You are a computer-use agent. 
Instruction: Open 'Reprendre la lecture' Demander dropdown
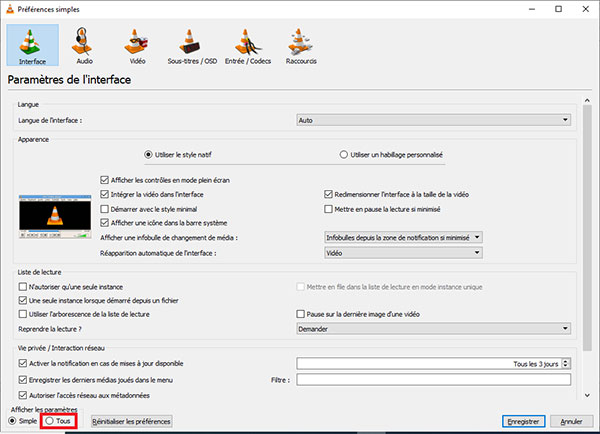[x=434, y=328]
